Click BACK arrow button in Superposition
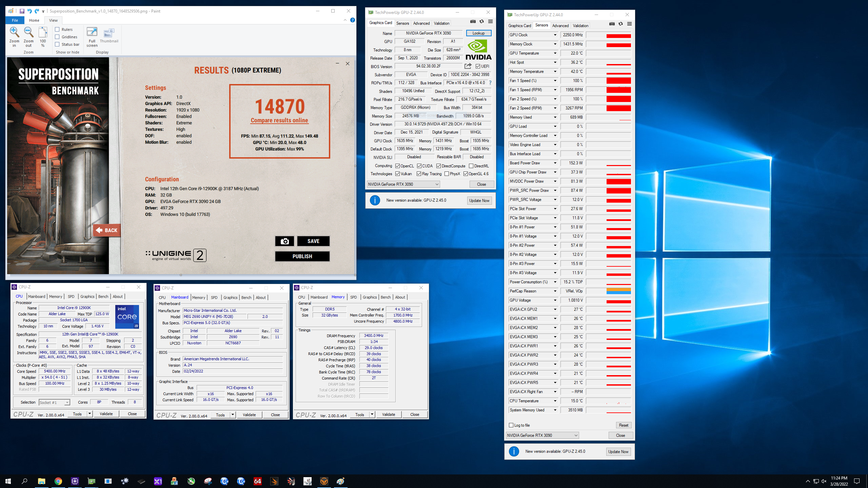This screenshot has width=868, height=488. coord(106,230)
